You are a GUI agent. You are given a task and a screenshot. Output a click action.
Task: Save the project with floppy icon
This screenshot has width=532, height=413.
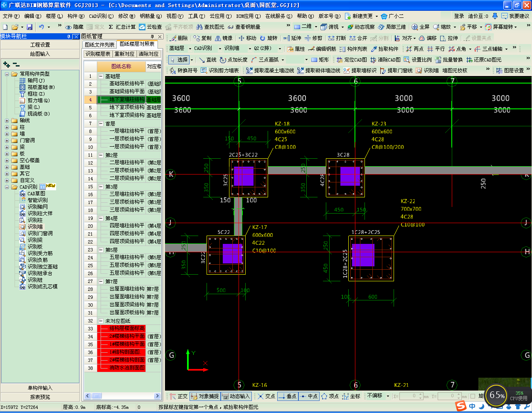30,27
